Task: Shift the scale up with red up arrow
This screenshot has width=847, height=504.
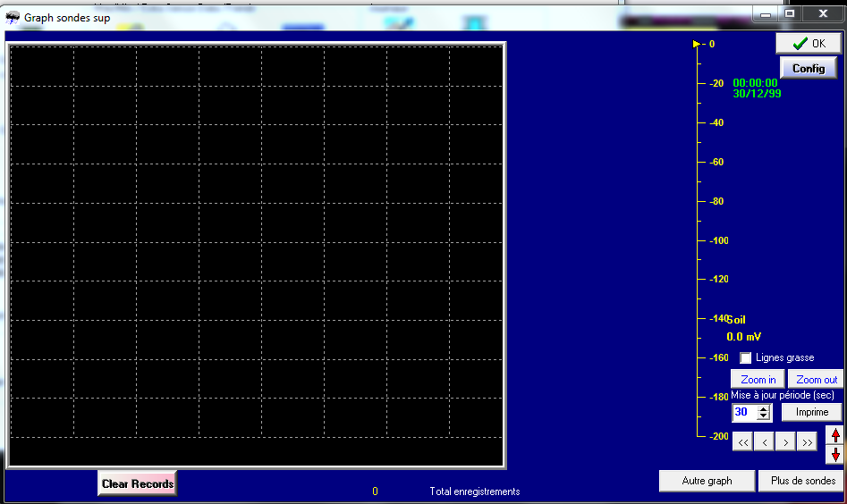Action: pyautogui.click(x=835, y=435)
